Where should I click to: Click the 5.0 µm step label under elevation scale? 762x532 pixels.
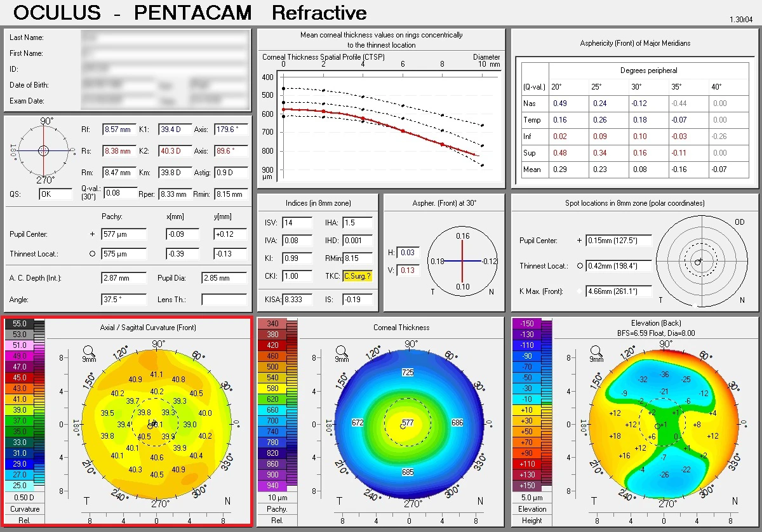532,497
